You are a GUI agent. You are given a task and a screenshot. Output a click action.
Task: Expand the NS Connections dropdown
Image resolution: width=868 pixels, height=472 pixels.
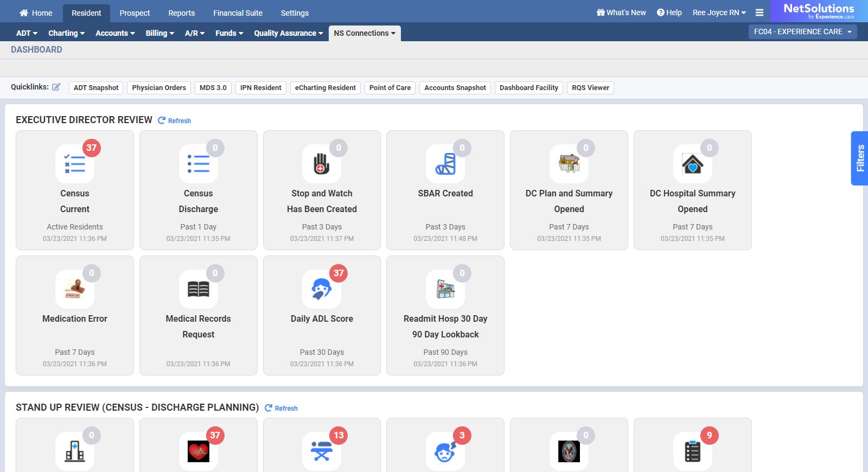[365, 33]
